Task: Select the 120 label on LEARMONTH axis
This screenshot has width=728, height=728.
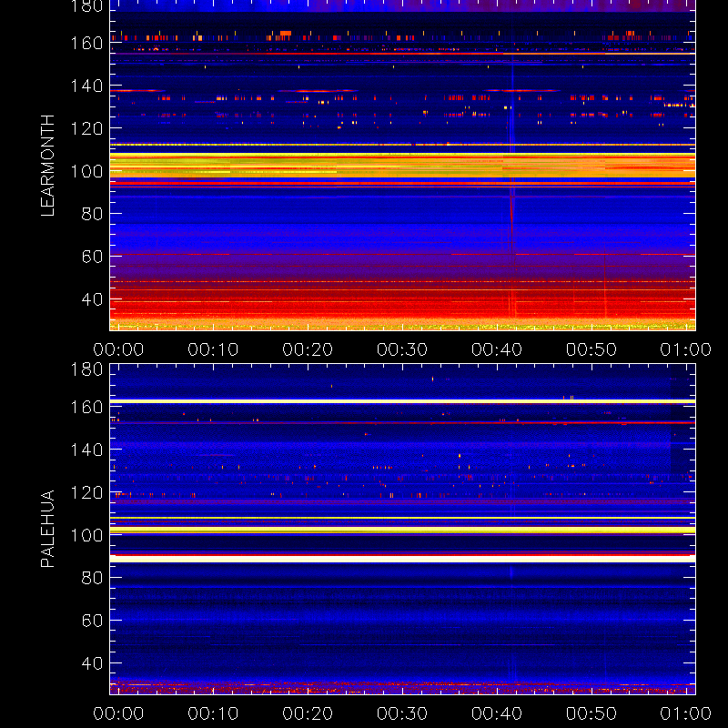Action: click(x=86, y=128)
